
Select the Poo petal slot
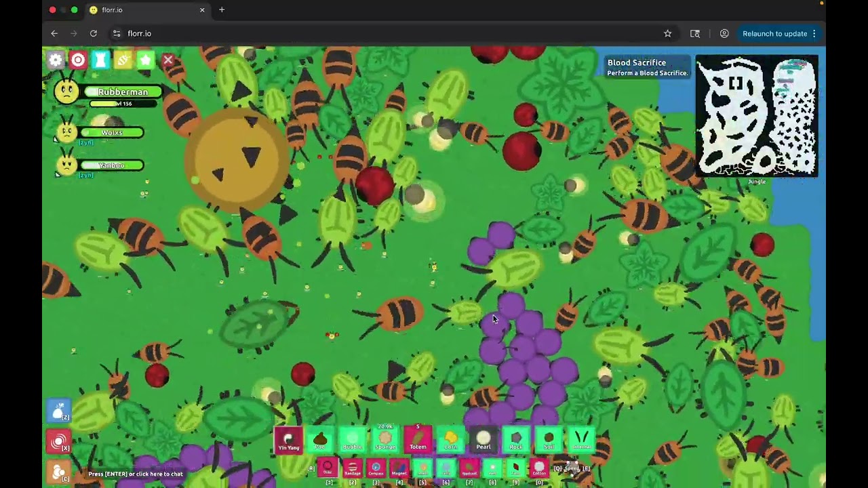click(x=320, y=439)
